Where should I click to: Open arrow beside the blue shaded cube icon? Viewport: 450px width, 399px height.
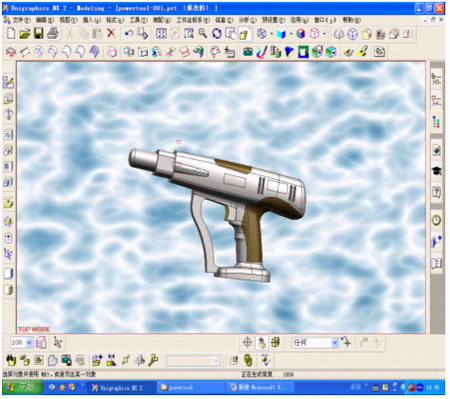coord(291,34)
